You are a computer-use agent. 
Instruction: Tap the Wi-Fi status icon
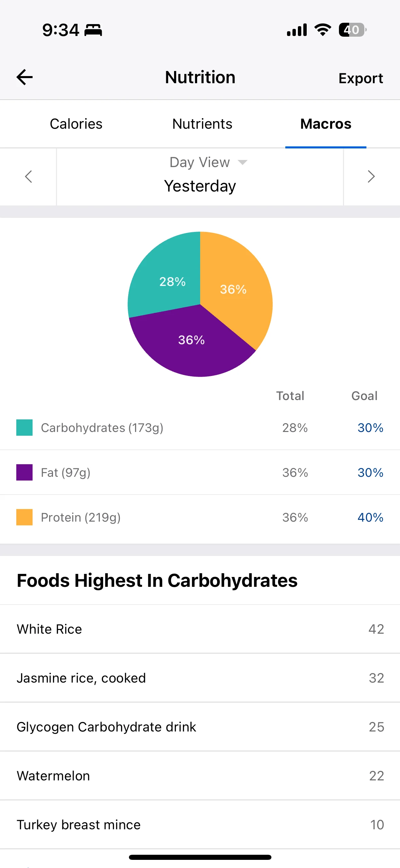(x=323, y=30)
